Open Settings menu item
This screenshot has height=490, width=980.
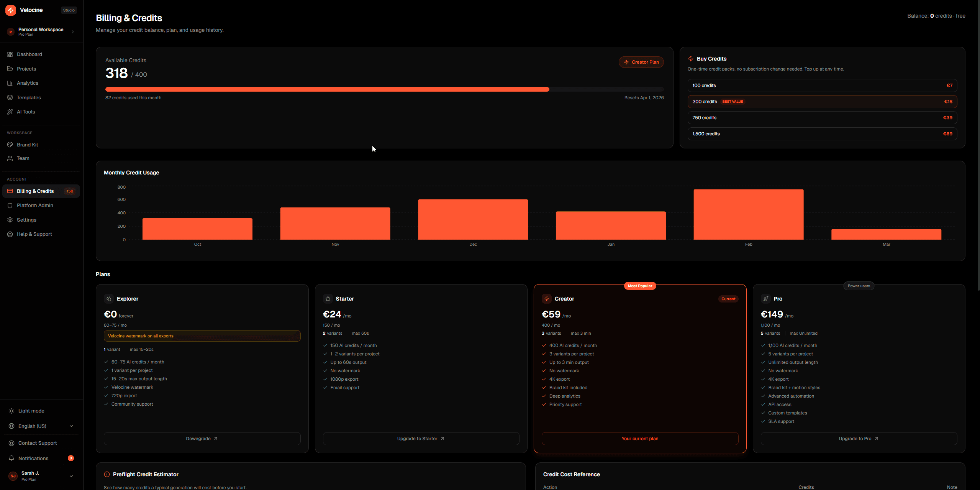[26, 220]
